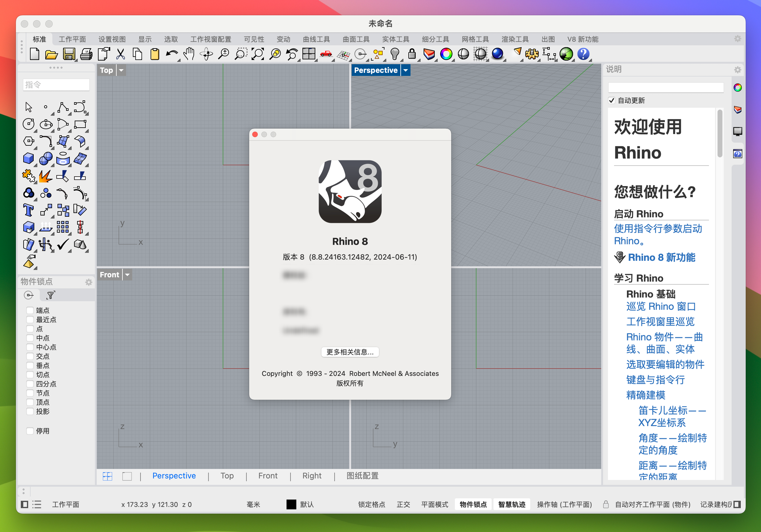Open the 说明 panel gear menu
761x532 pixels.
(737, 70)
